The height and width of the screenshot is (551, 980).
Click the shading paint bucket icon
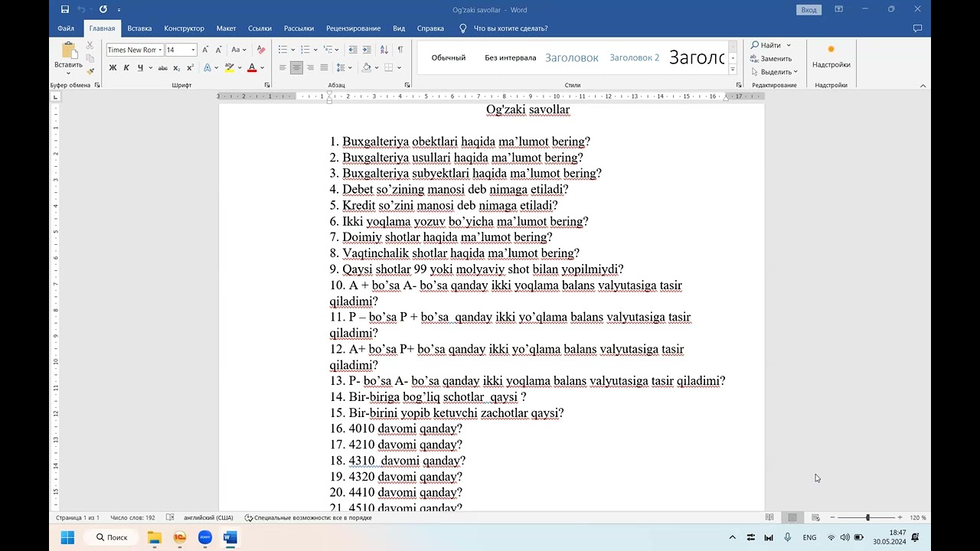pos(366,68)
